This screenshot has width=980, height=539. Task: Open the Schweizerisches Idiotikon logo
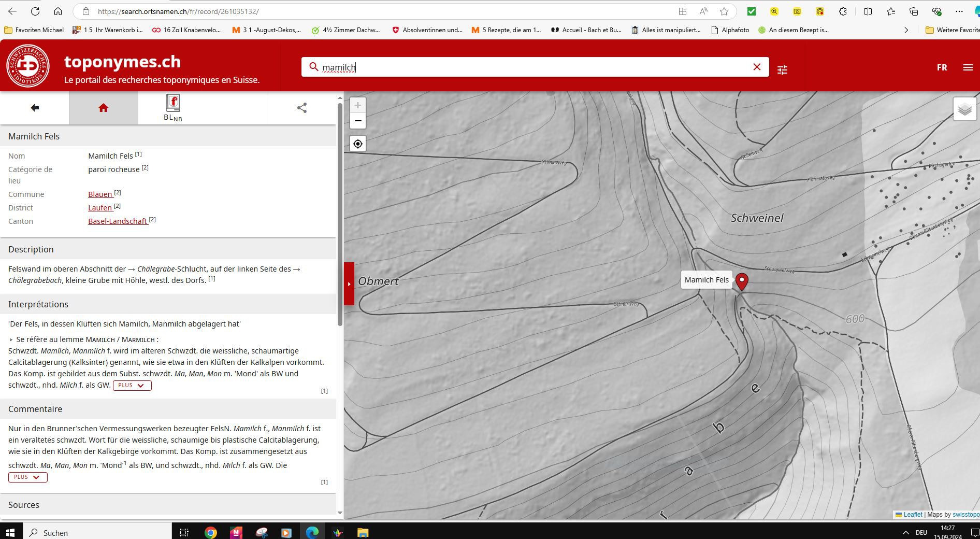pyautogui.click(x=28, y=65)
